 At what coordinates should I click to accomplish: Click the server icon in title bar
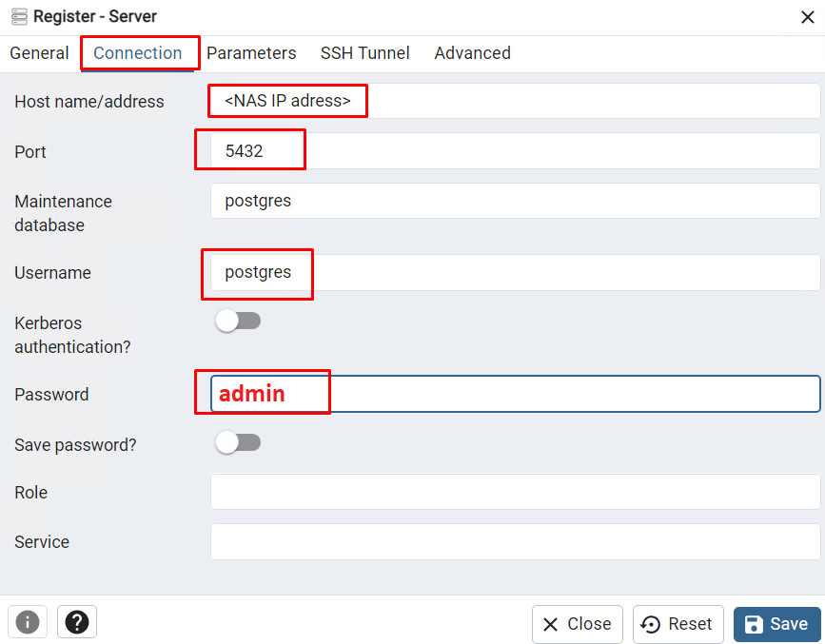click(19, 16)
